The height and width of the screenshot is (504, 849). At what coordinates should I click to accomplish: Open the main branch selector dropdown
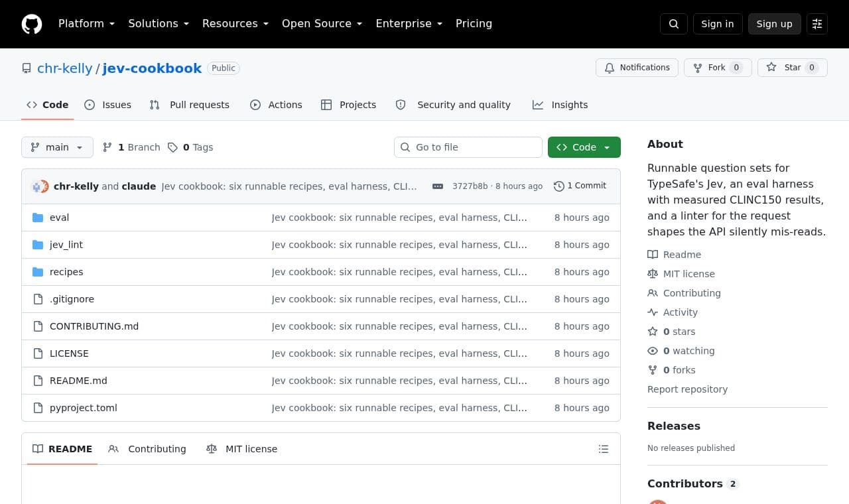point(57,147)
